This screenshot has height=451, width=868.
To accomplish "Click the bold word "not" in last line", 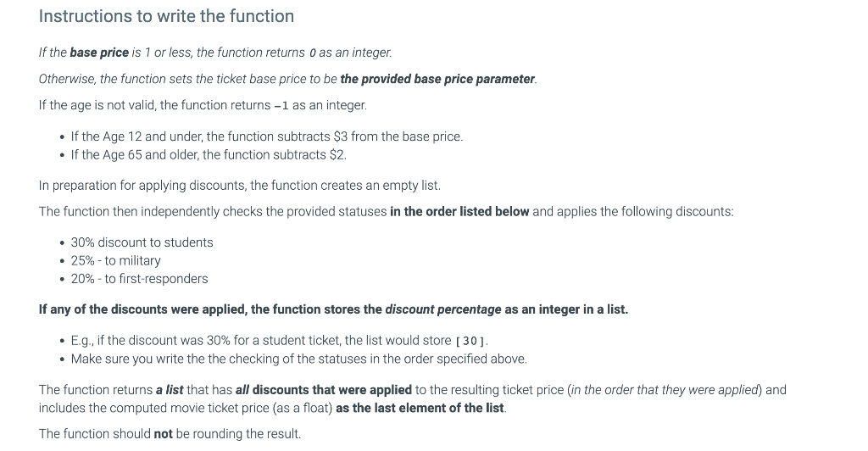I will tap(164, 434).
